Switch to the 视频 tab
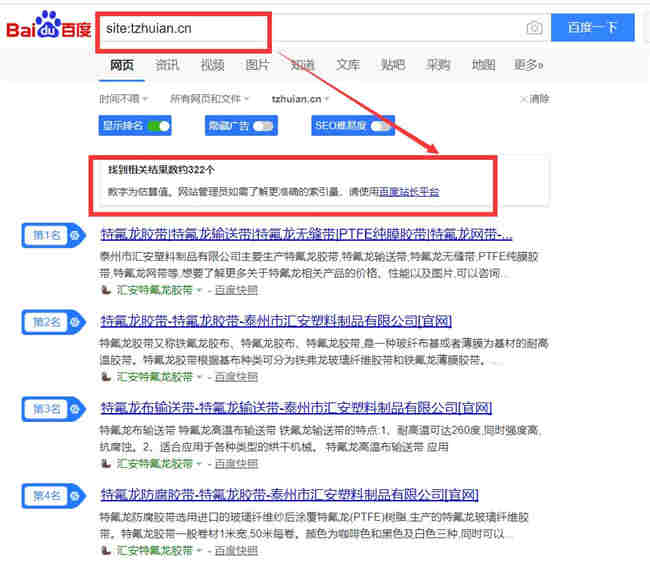650x562 pixels. (x=212, y=65)
